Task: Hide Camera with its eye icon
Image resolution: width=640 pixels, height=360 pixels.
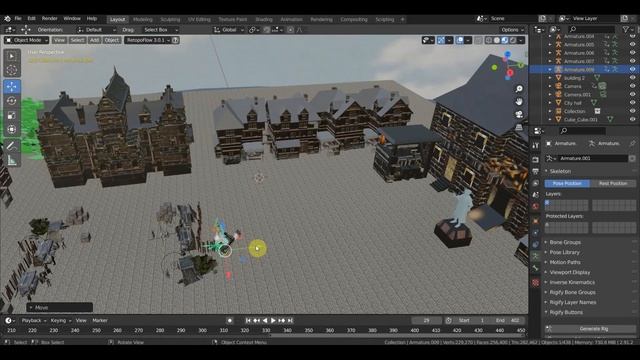Action: click(x=632, y=86)
